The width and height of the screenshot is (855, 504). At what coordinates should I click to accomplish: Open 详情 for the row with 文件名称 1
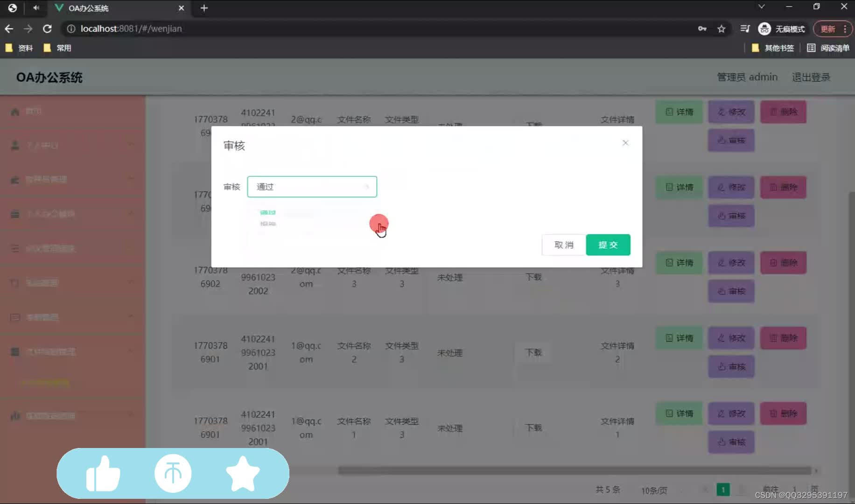point(679,413)
